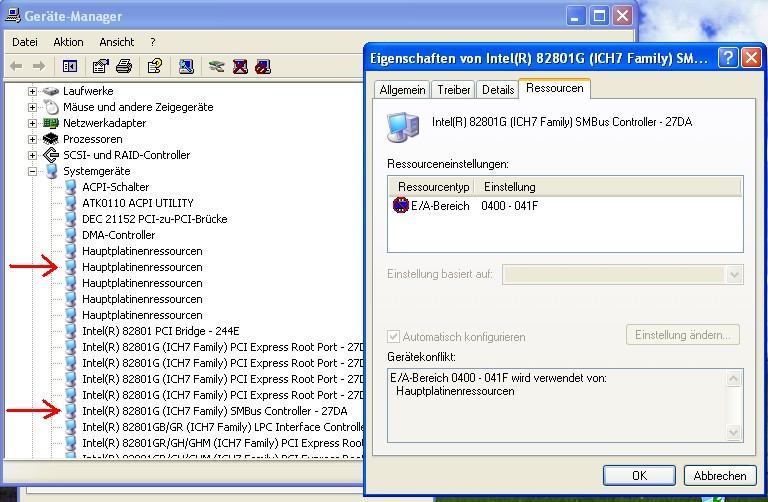Expand the Prozessoren node

(x=32, y=139)
